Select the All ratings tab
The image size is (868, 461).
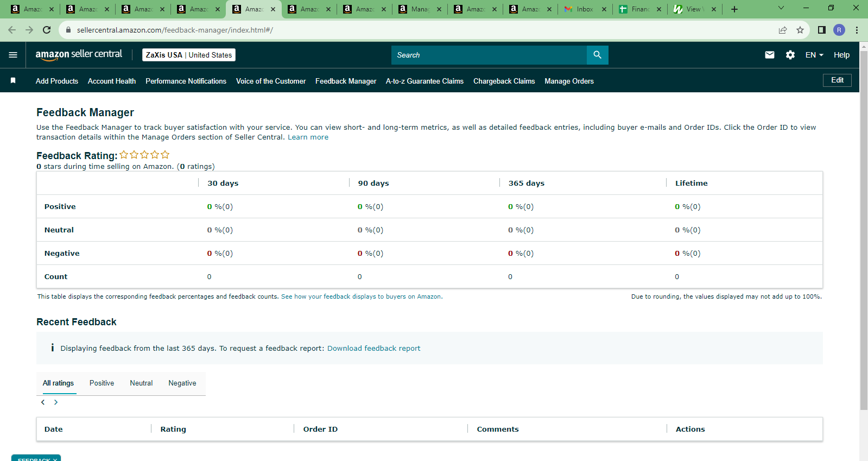[x=59, y=383]
